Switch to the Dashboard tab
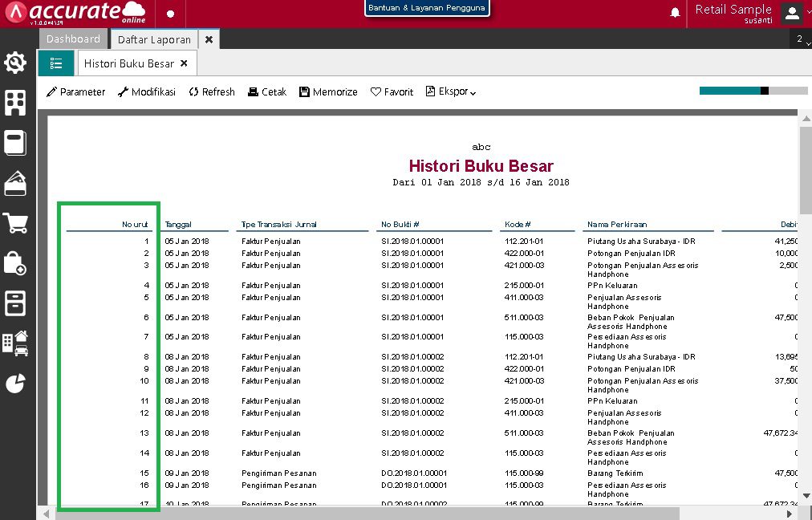The image size is (812, 520). 73,39
